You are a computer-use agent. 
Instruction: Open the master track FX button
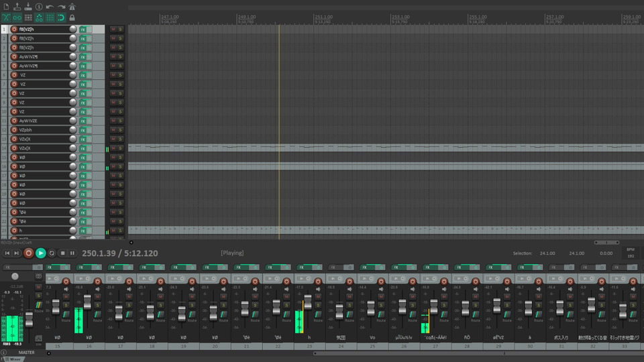click(18, 267)
